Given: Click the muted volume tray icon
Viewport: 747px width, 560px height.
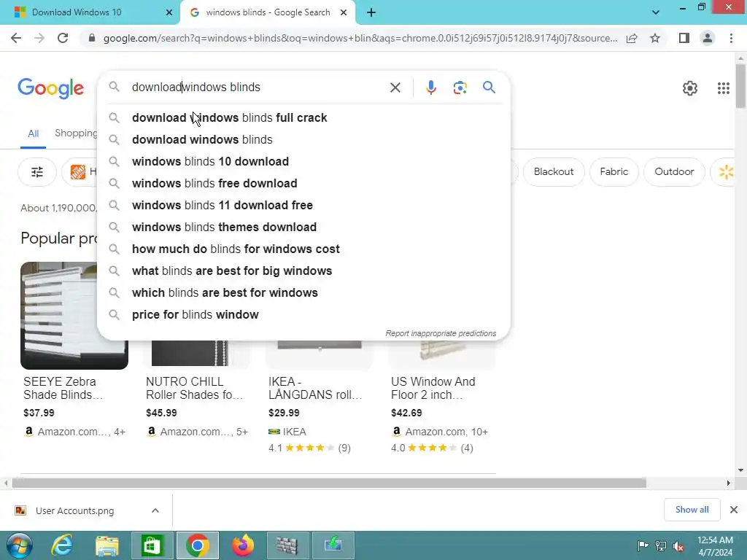Looking at the screenshot, I should (678, 546).
